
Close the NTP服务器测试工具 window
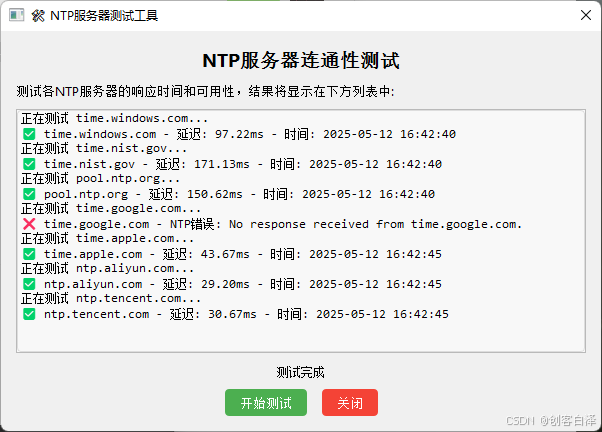(585, 15)
